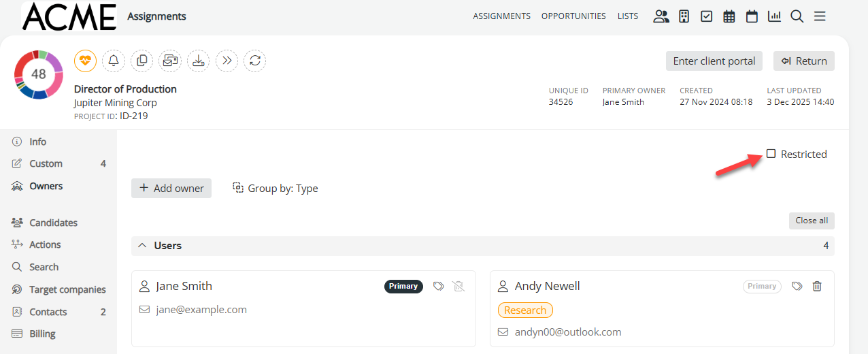The width and height of the screenshot is (868, 354).
Task: Click Enter client portal button
Action: (714, 61)
